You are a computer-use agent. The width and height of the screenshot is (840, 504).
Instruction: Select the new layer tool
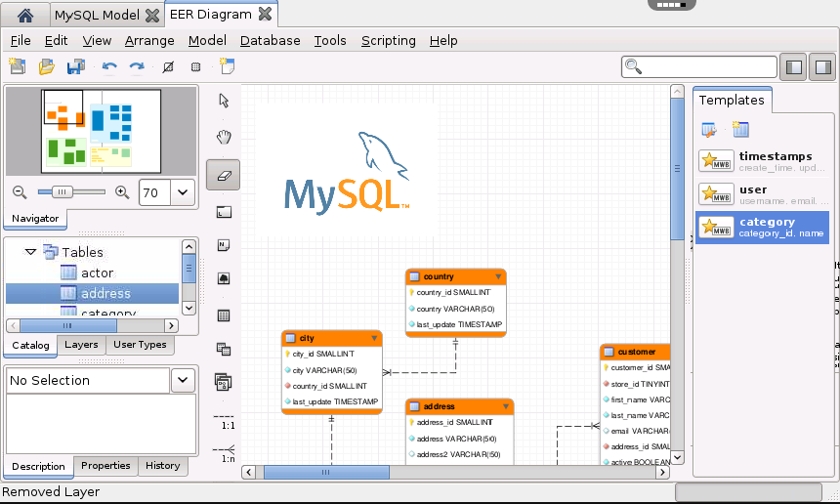pyautogui.click(x=224, y=211)
